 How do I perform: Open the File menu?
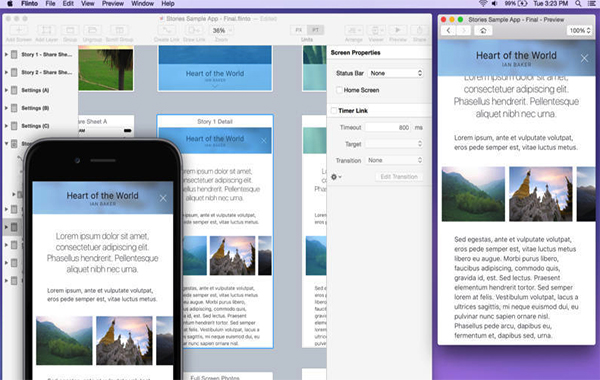click(x=50, y=3)
